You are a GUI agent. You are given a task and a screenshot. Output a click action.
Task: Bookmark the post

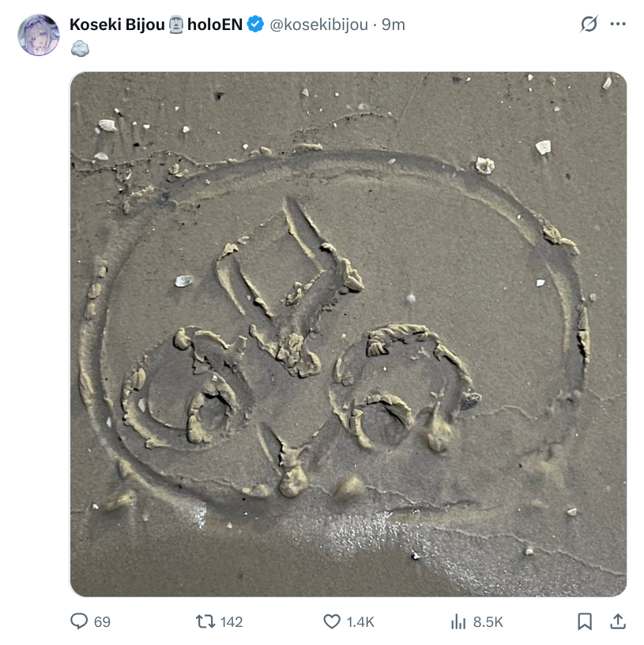pos(585,621)
